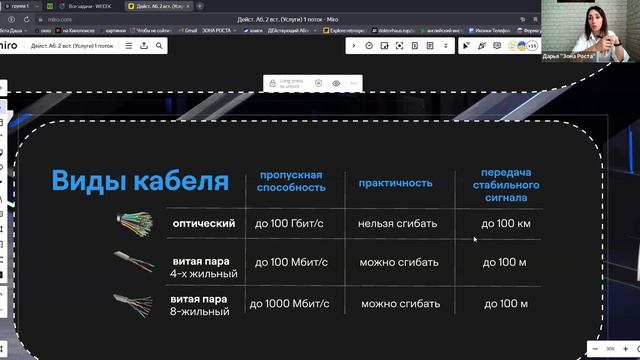
Task: Expand ЗОНА РОСТА bookmark folder
Action: (x=219, y=31)
